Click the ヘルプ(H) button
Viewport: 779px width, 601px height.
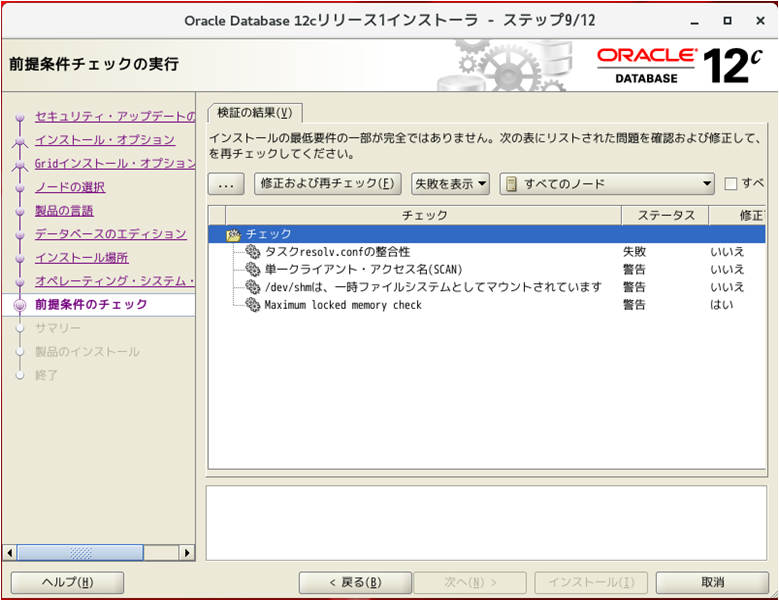tap(68, 583)
